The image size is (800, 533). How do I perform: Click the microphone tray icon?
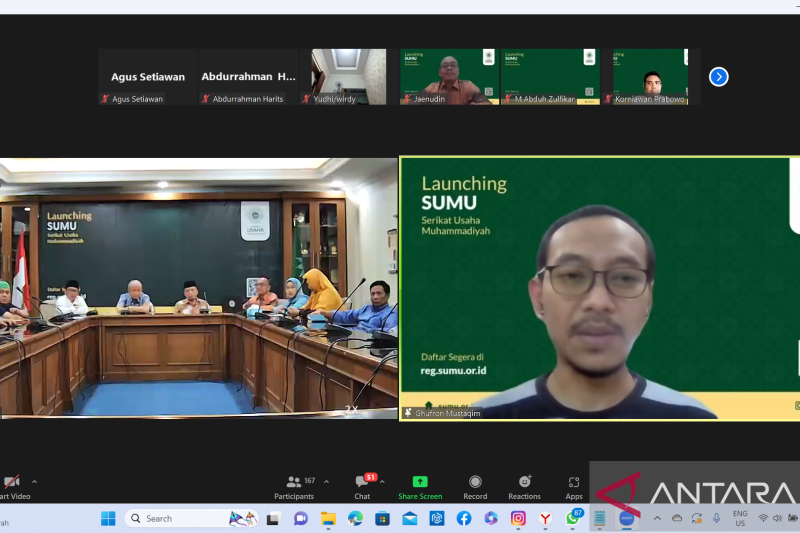point(716,519)
